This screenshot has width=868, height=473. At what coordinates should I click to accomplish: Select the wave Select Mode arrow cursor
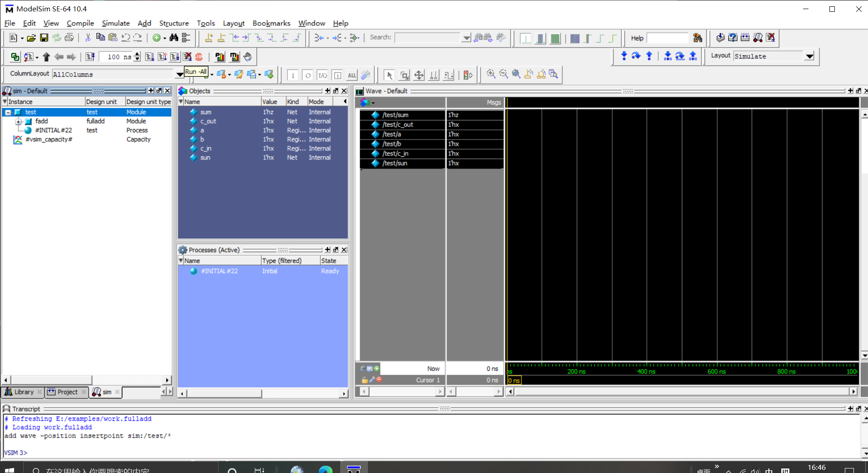pyautogui.click(x=389, y=75)
